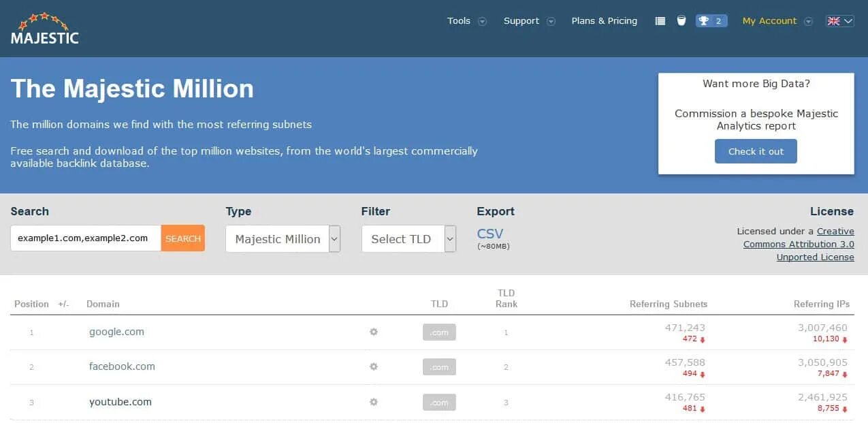
Task: Open the trophy badge showing 2
Action: pos(711,21)
